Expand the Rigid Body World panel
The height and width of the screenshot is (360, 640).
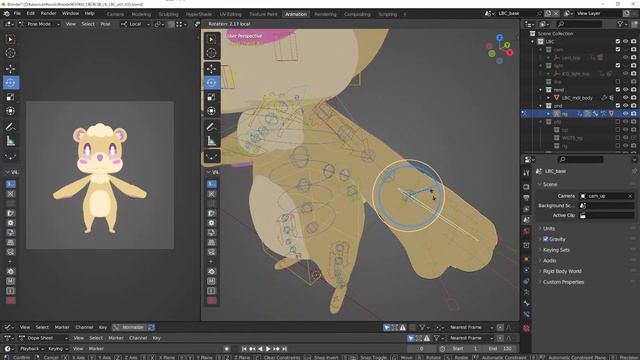562,271
